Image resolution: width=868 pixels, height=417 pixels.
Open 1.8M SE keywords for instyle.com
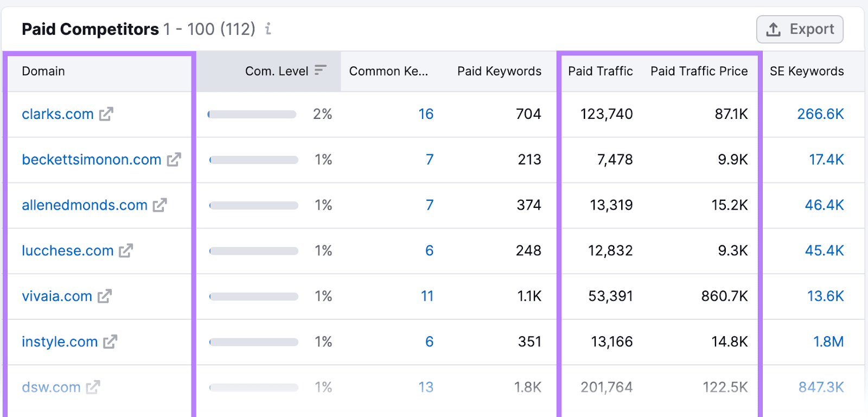tap(828, 342)
